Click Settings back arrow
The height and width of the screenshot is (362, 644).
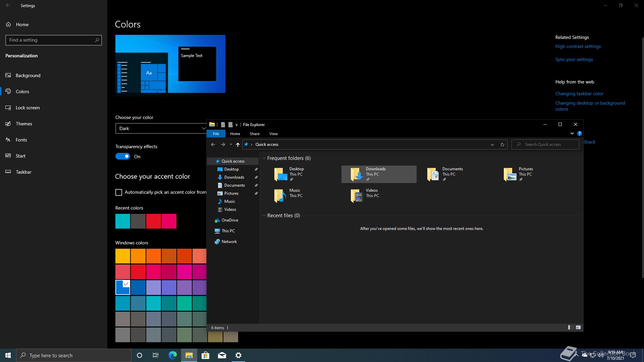(x=8, y=5)
